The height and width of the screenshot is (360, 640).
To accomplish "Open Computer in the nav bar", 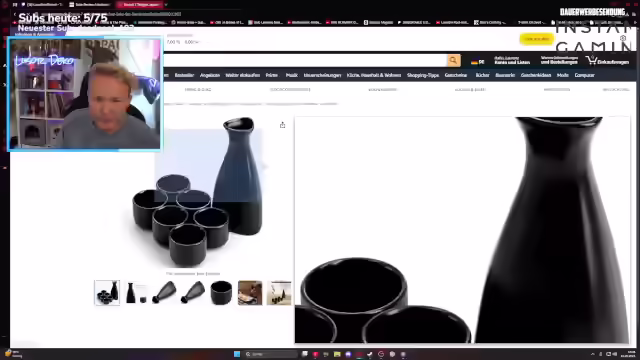I will (584, 75).
